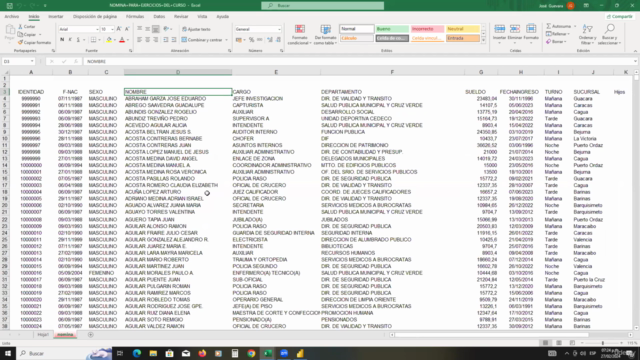640x360 pixels.
Task: Toggle italic formatting (K)
Action: tap(70, 40)
